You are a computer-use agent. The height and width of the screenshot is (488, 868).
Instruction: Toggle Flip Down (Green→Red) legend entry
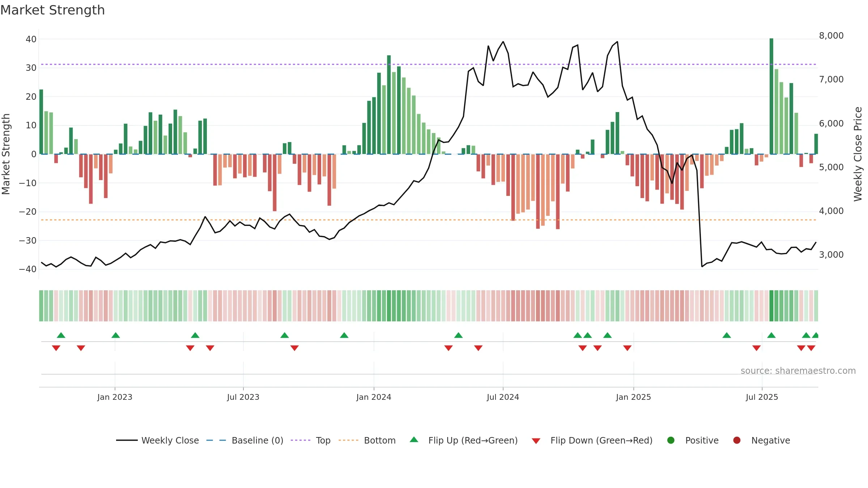click(x=592, y=440)
